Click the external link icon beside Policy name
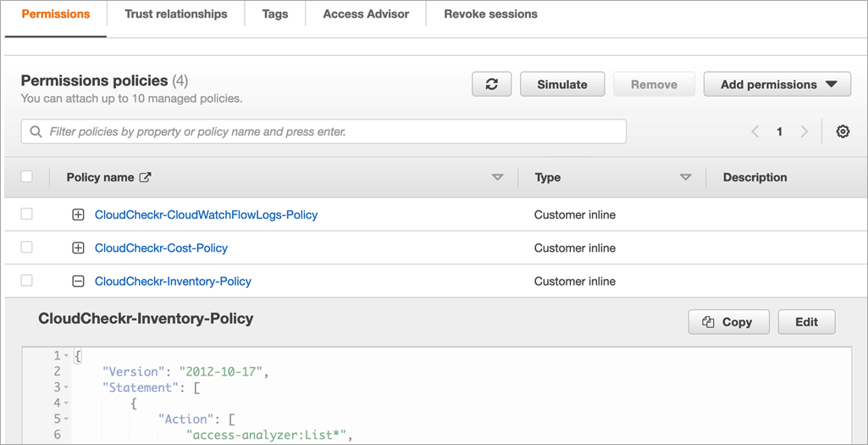The width and height of the screenshot is (868, 445). pos(146,177)
